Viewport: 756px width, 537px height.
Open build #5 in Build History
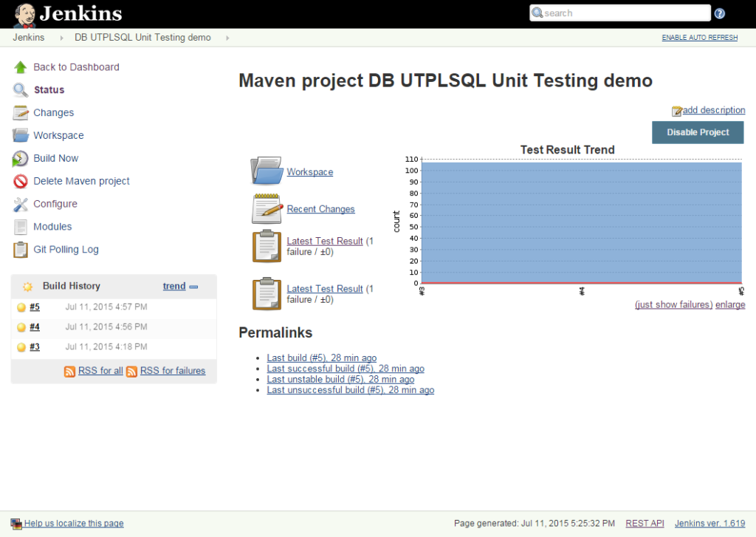[35, 307]
